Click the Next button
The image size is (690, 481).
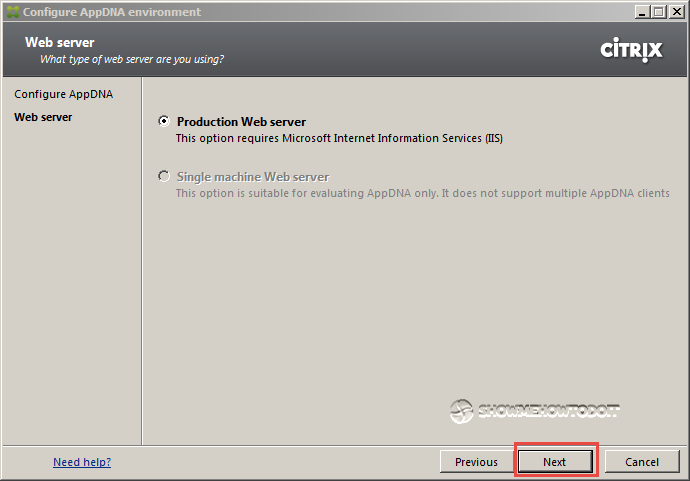click(x=555, y=462)
